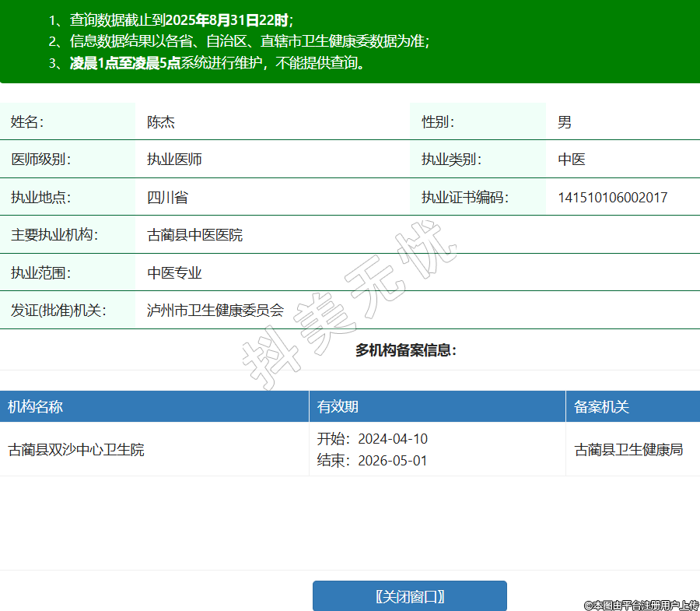The width and height of the screenshot is (700, 611).
Task: Click the data cutoff notice 2025年8月31日22时
Action: click(x=226, y=20)
